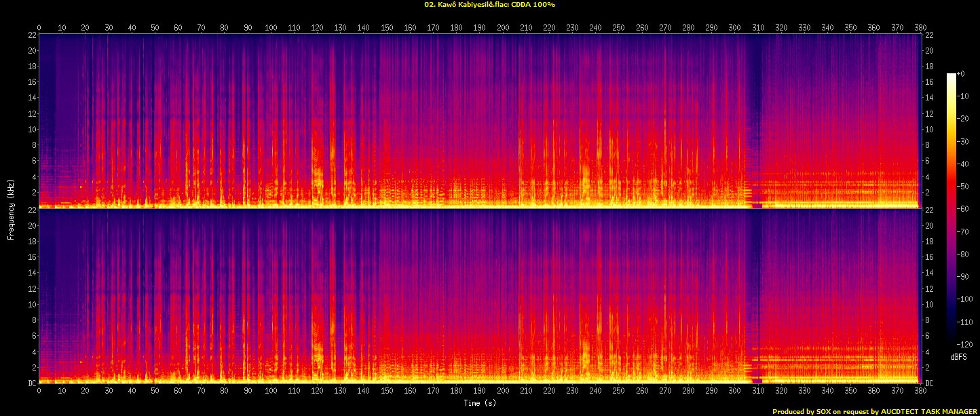Click the 200 mark on the bottom time axis
The image size is (980, 416).
coord(503,392)
